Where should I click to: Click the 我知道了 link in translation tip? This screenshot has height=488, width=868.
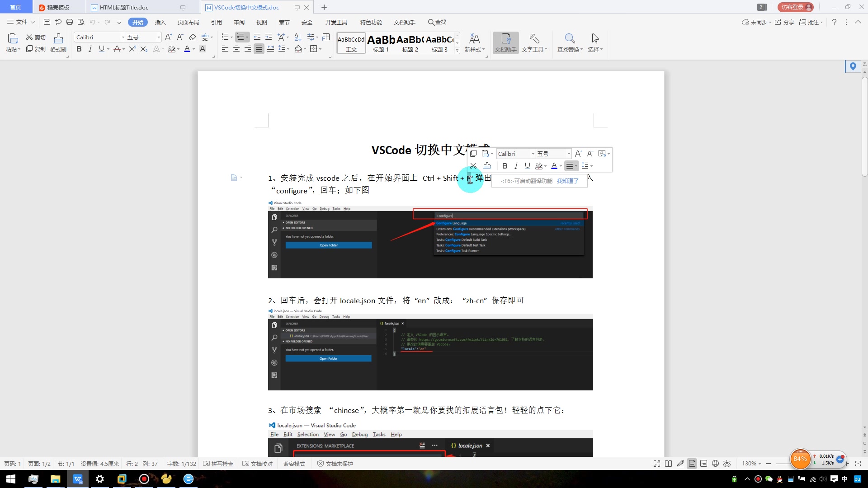click(x=567, y=181)
